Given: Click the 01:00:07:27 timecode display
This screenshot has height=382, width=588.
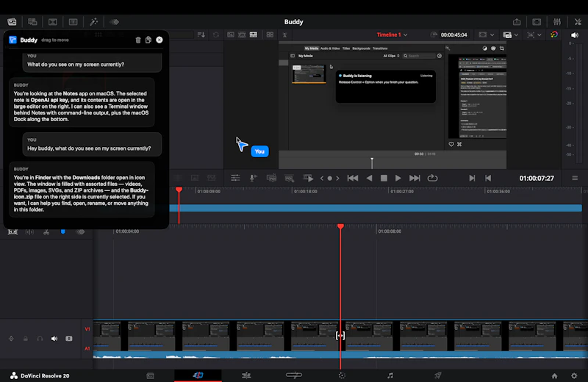Looking at the screenshot, I should tap(537, 178).
